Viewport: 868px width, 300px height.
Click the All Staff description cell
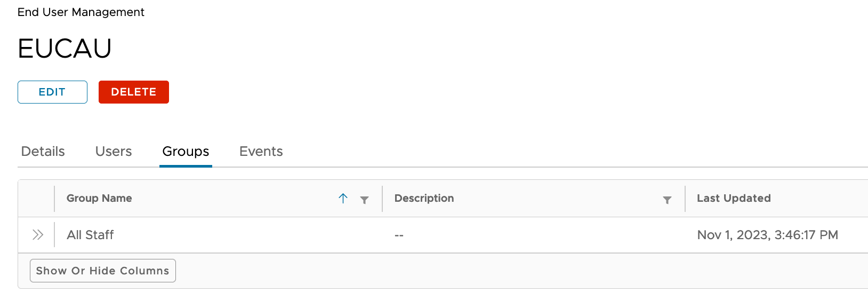click(399, 235)
